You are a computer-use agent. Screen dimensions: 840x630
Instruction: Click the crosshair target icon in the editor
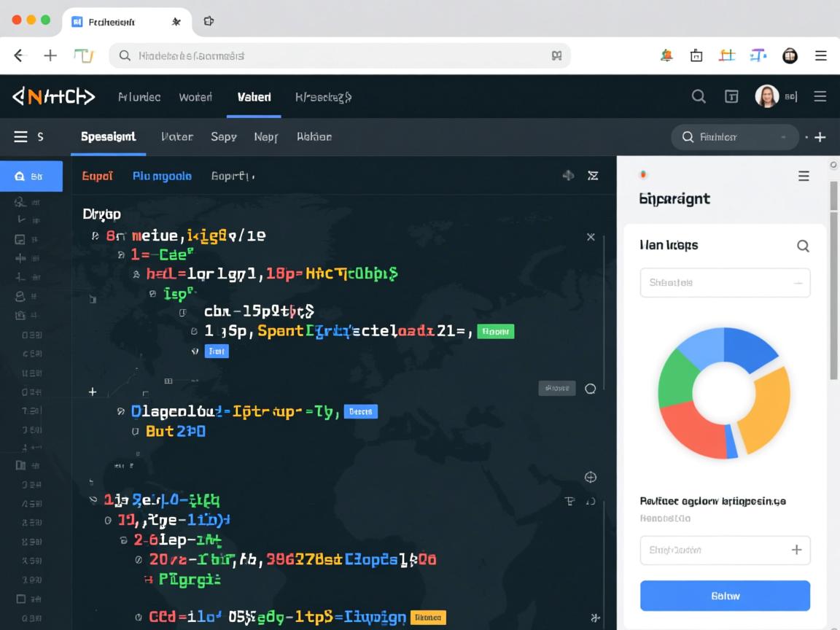(591, 478)
